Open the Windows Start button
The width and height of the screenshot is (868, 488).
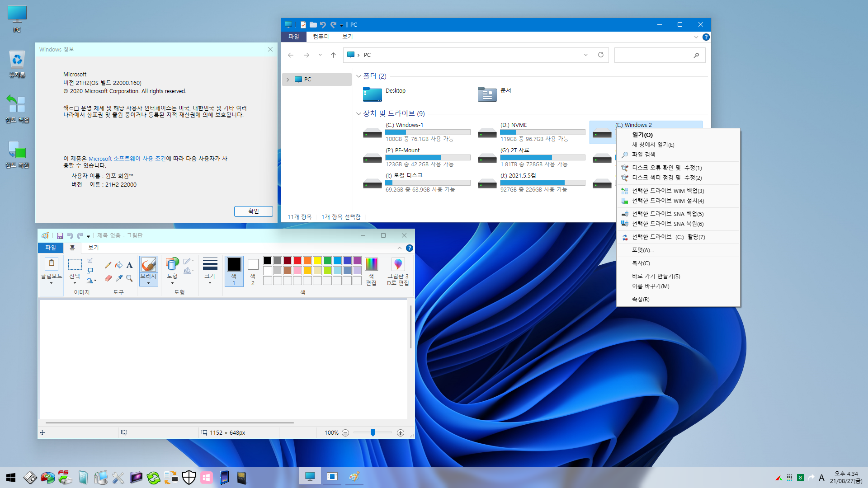11,478
